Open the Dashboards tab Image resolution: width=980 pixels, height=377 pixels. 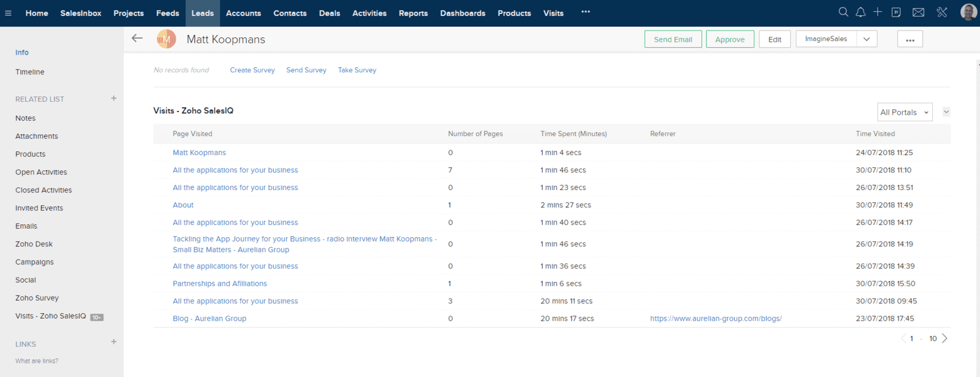coord(462,13)
